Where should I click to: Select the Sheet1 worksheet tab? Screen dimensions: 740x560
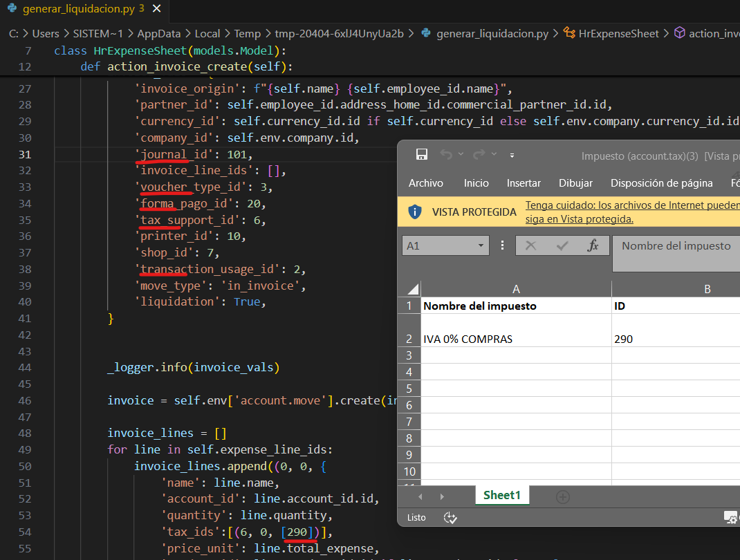[502, 495]
